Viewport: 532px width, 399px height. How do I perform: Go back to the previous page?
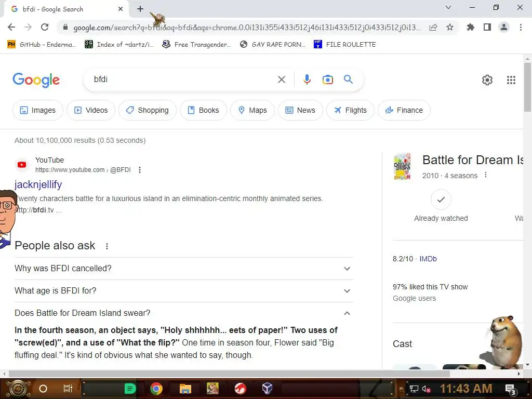pyautogui.click(x=11, y=27)
